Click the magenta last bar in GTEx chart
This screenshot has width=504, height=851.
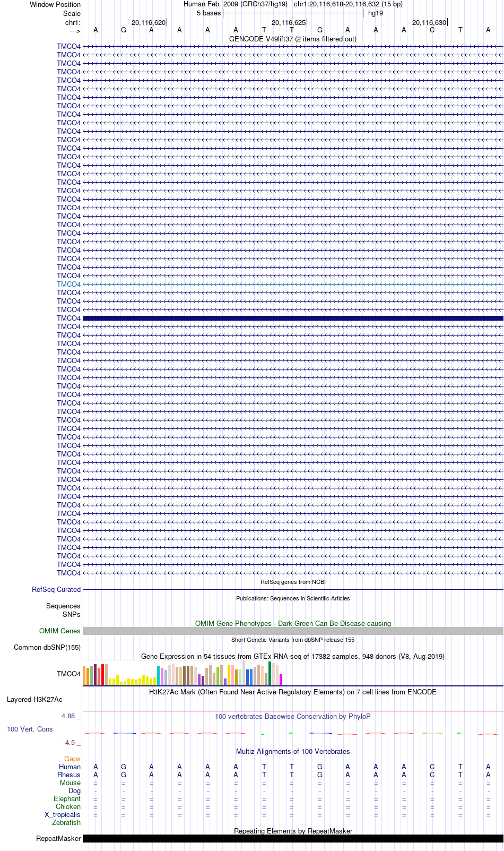tap(281, 679)
